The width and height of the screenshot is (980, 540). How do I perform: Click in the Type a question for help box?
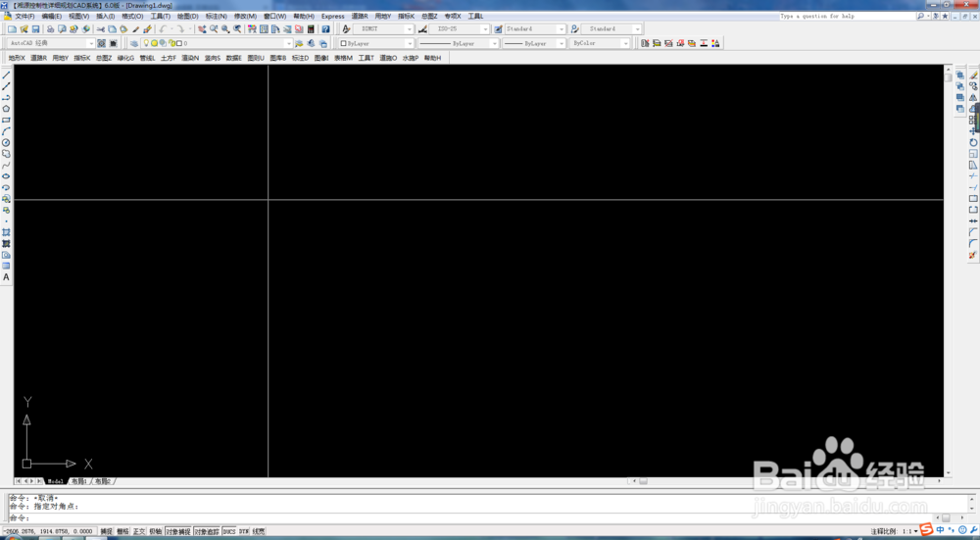click(x=848, y=17)
